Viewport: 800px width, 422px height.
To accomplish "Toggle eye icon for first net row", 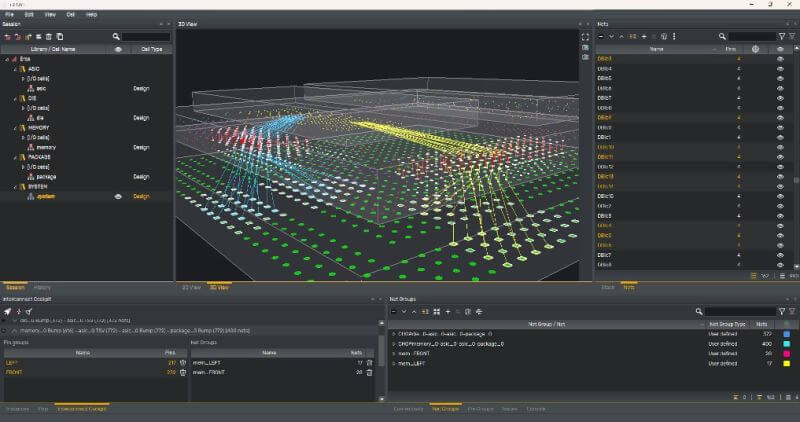I will 780,59.
